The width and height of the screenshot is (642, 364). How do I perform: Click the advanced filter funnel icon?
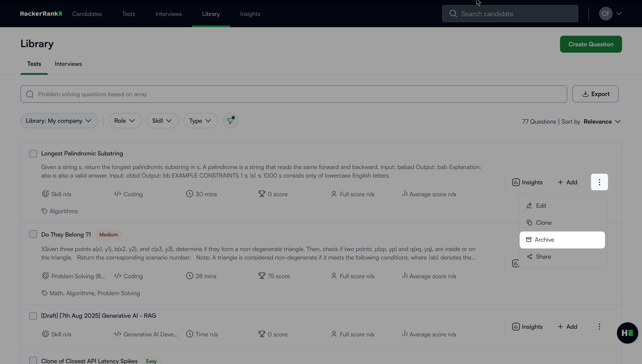coord(230,121)
